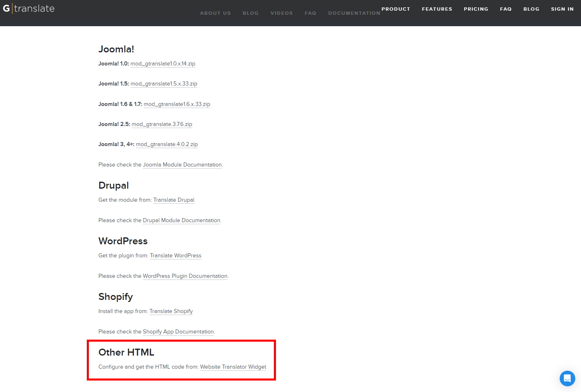
Task: Open the Joomla Module Documentation link
Action: (182, 165)
